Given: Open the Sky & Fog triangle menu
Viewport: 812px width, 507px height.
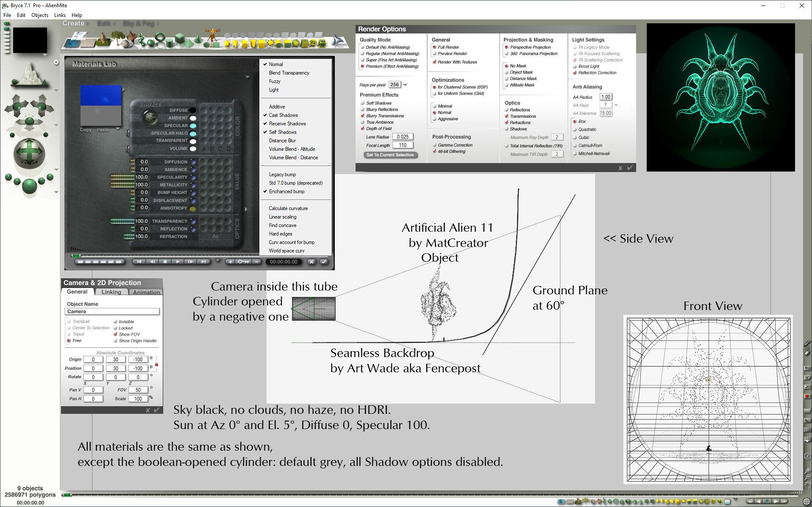Looking at the screenshot, I should (x=158, y=24).
